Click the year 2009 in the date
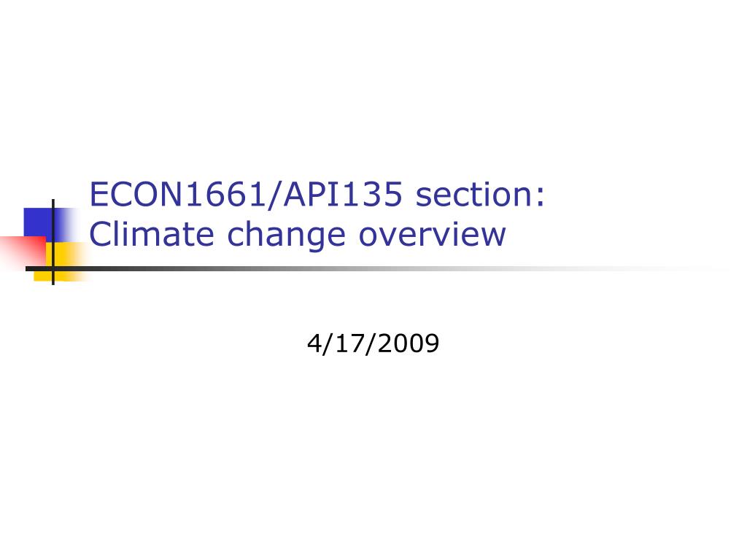The image size is (747, 560). tap(409, 343)
